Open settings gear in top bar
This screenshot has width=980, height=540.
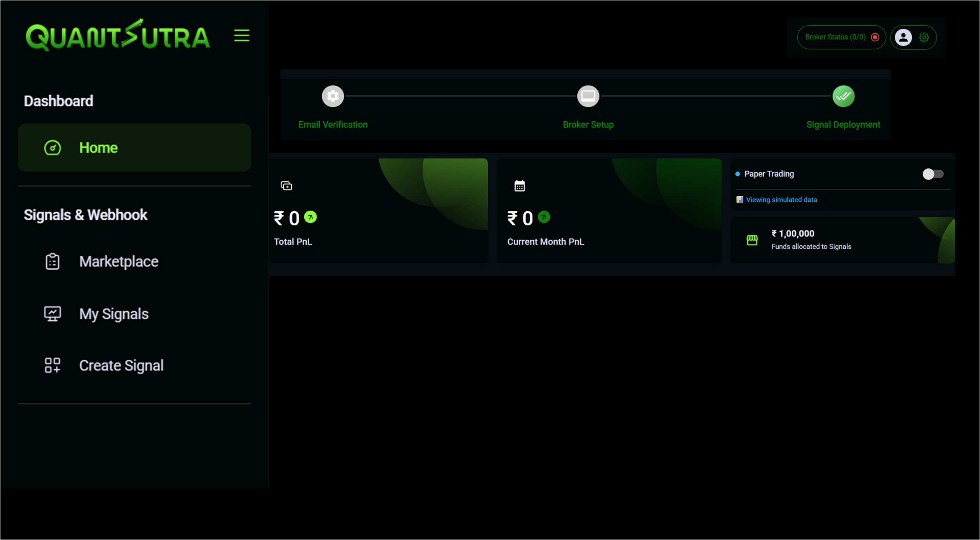924,37
